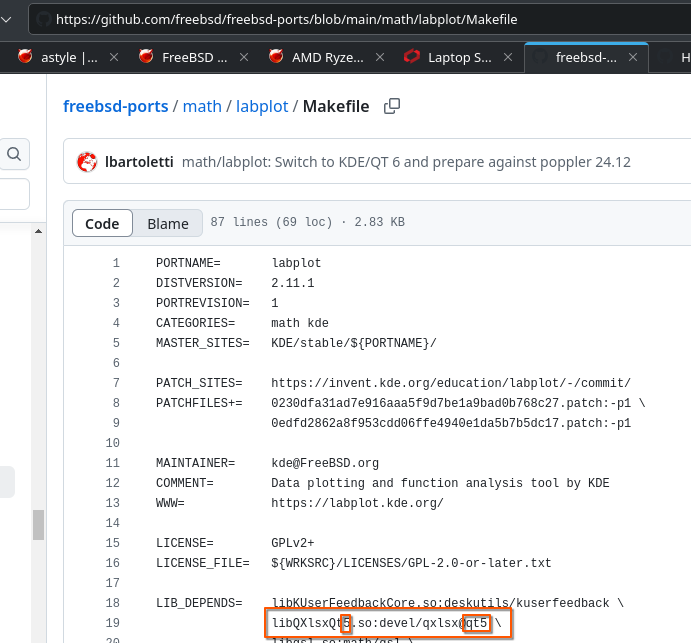Open the labplot folder breadcrumb link
This screenshot has height=643, width=691.
[x=260, y=106]
